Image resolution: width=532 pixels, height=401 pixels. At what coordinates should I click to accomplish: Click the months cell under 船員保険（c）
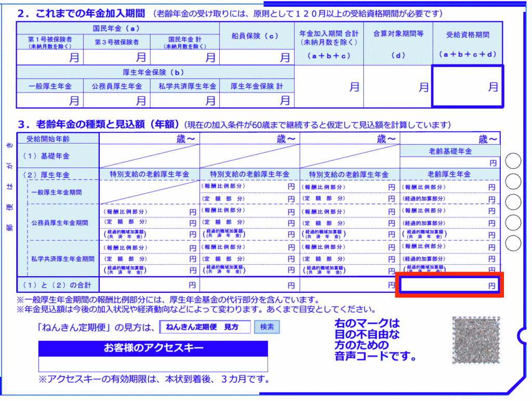click(x=257, y=57)
